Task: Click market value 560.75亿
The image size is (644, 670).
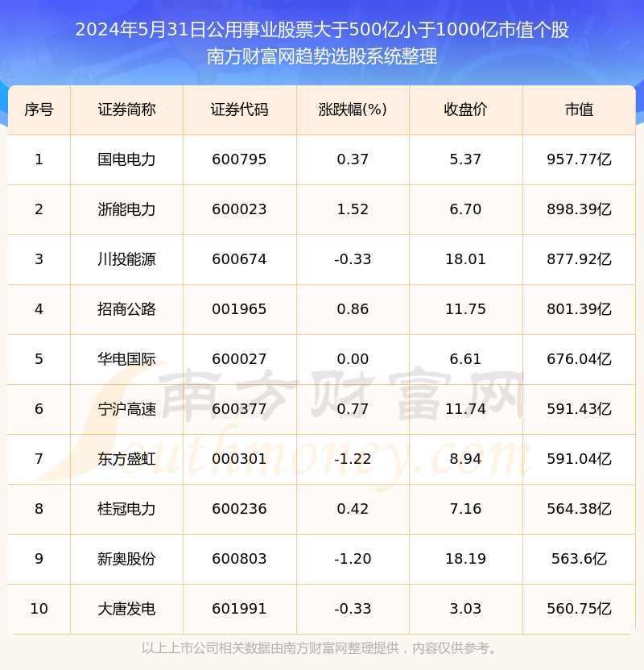Action: pyautogui.click(x=579, y=609)
